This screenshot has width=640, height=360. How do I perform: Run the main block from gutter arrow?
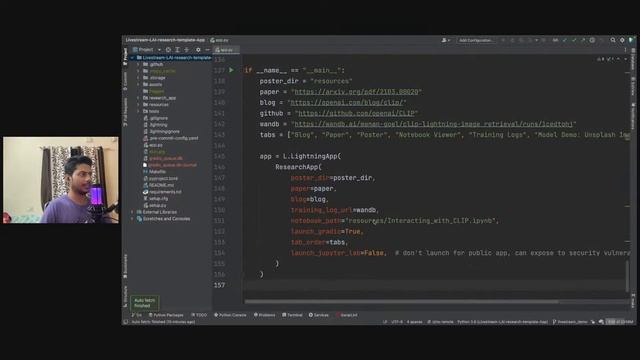[x=231, y=70]
